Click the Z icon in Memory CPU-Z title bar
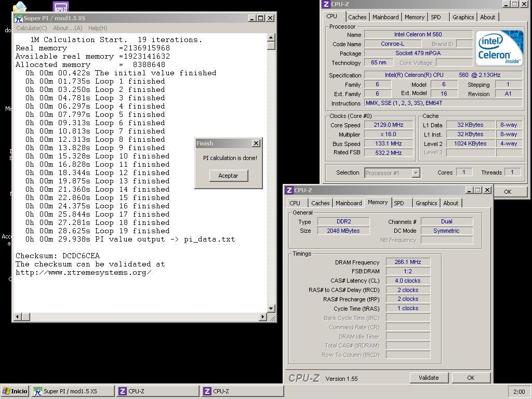The width and height of the screenshot is (532, 399). 289,190
